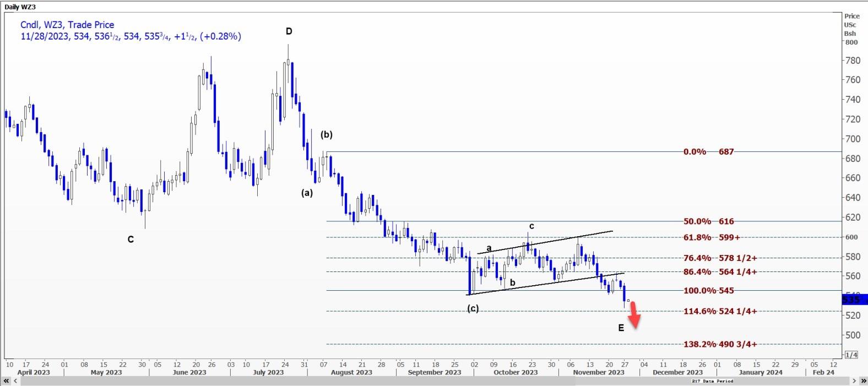
Task: Select the Feb 24 month label
Action: (x=823, y=372)
